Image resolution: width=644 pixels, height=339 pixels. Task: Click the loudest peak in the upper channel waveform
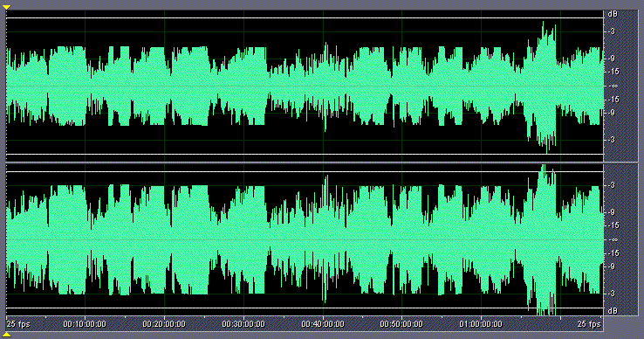pos(543,24)
